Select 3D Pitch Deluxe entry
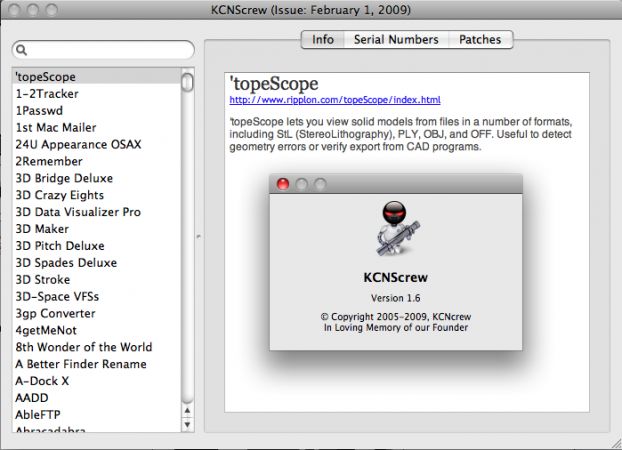Viewport: 622px width, 450px height. pyautogui.click(x=96, y=246)
